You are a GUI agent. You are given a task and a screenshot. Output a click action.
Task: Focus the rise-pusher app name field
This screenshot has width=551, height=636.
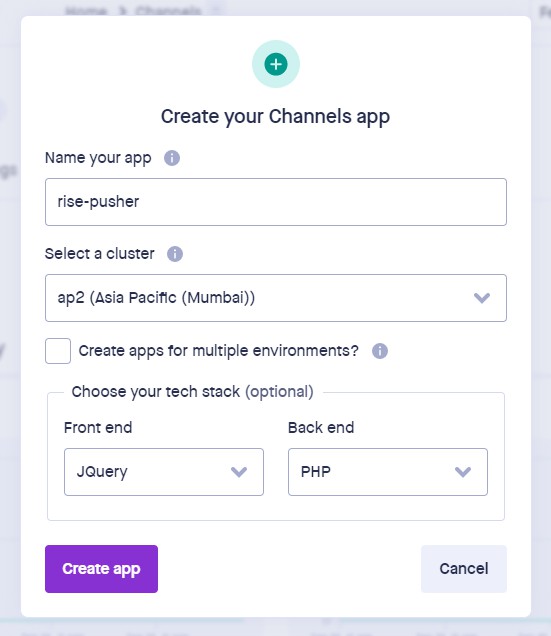tap(276, 202)
